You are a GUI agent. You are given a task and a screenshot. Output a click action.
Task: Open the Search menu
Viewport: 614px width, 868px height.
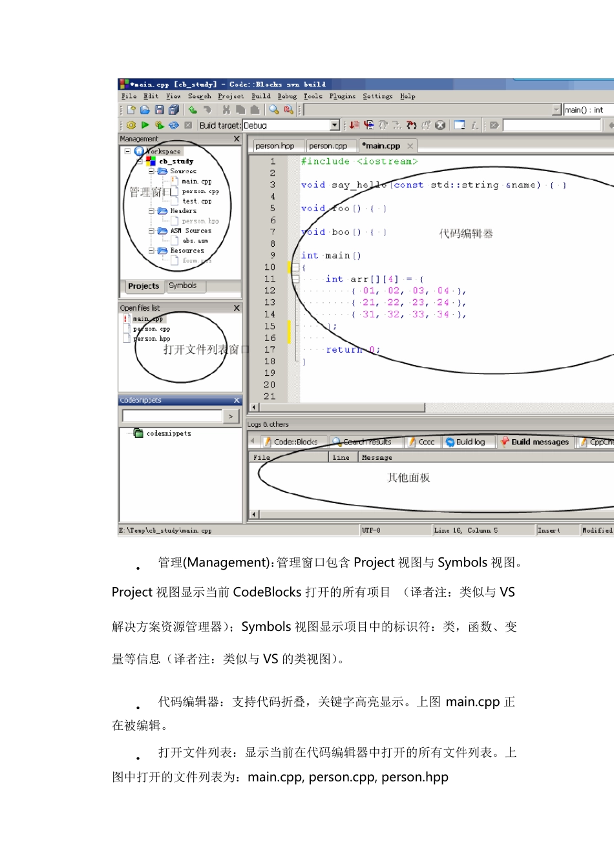[200, 96]
